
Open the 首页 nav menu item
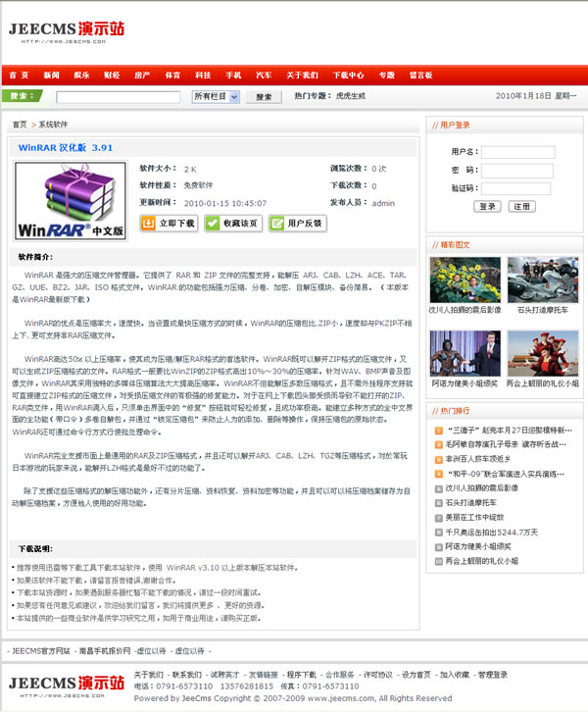pos(19,75)
